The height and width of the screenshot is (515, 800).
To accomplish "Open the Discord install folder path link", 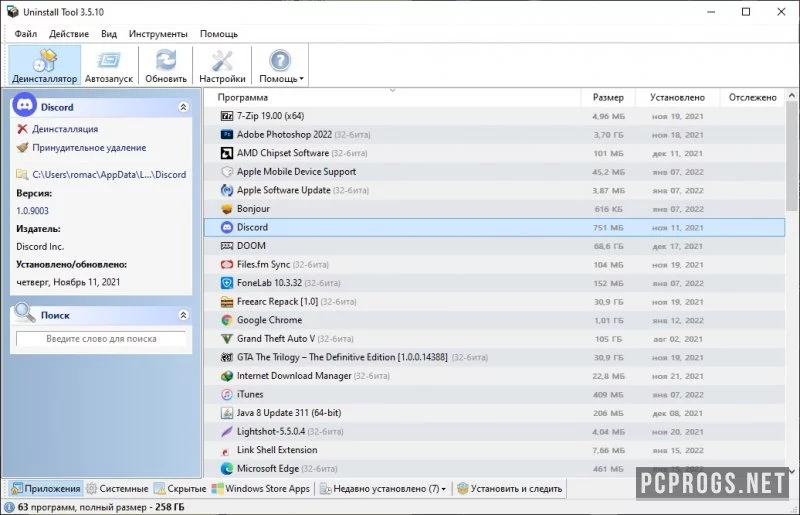I will [x=109, y=175].
